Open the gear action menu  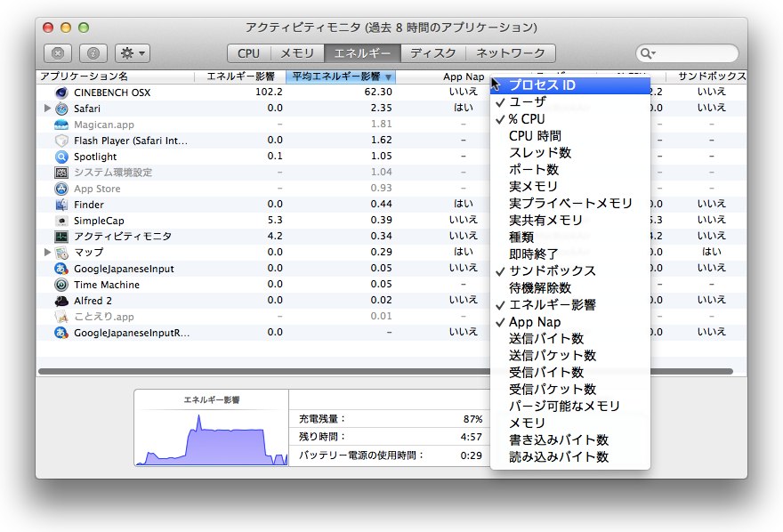(133, 52)
